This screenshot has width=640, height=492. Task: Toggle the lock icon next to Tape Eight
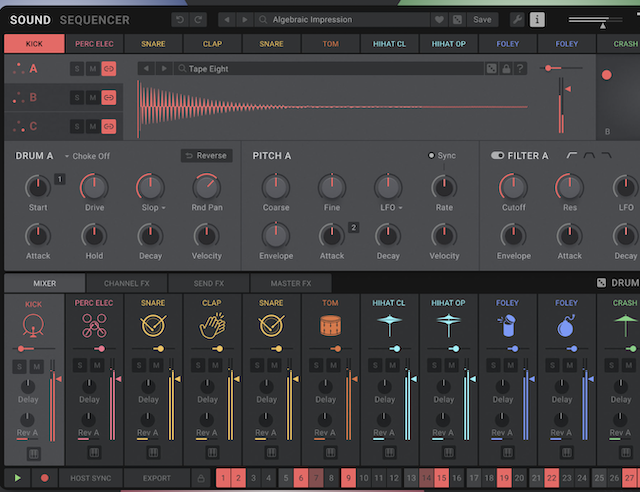pyautogui.click(x=506, y=69)
